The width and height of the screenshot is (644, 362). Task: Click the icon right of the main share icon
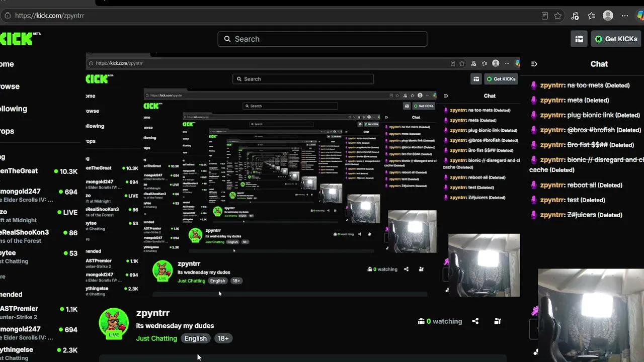point(498,321)
